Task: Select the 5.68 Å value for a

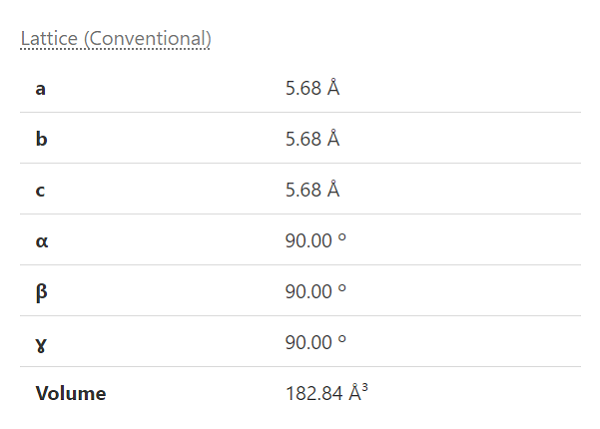Action: [312, 88]
